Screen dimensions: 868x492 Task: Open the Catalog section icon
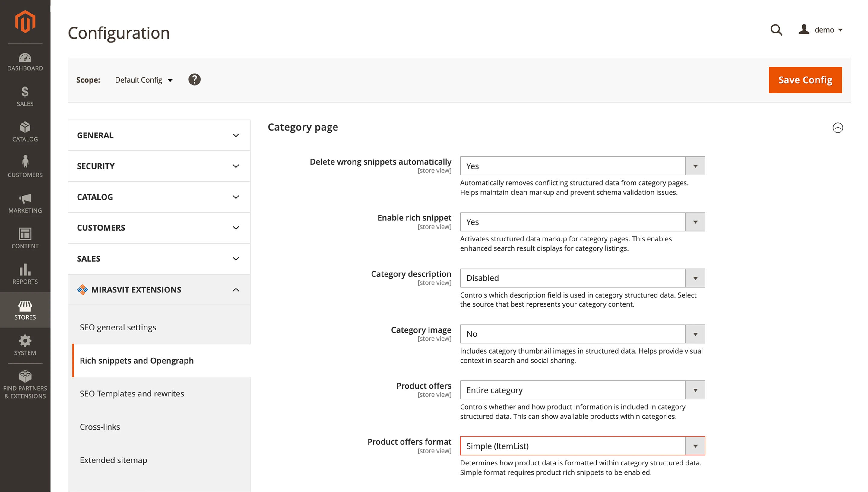[25, 132]
